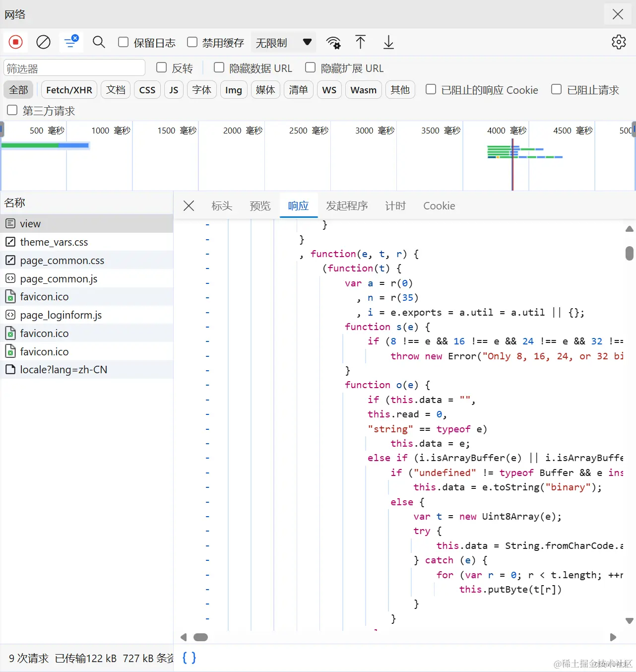
Task: Open the Cookie tab
Action: click(x=439, y=205)
